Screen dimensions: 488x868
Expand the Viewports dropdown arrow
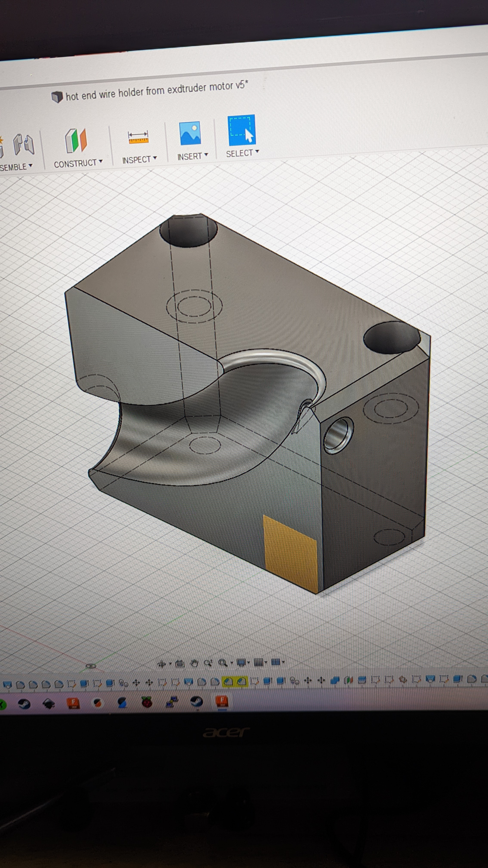283,662
